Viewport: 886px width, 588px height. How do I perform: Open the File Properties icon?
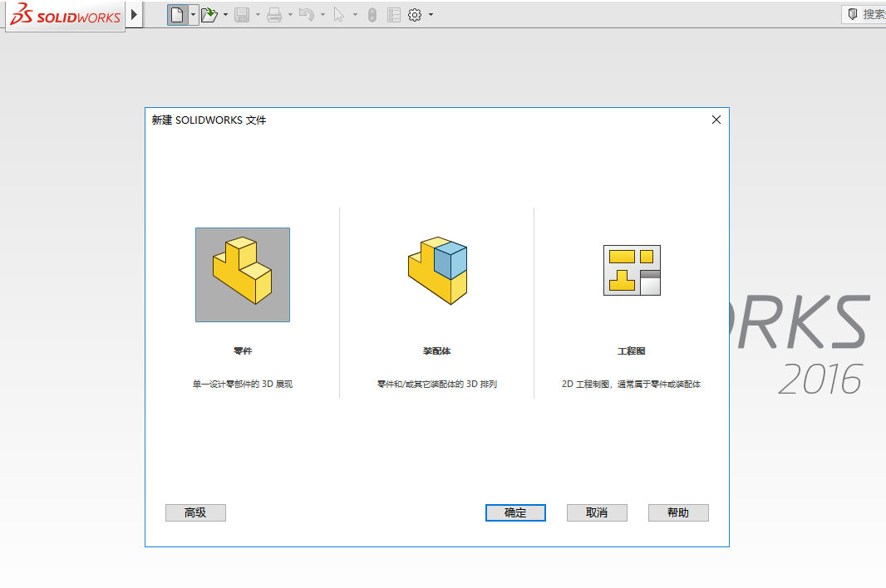point(394,15)
